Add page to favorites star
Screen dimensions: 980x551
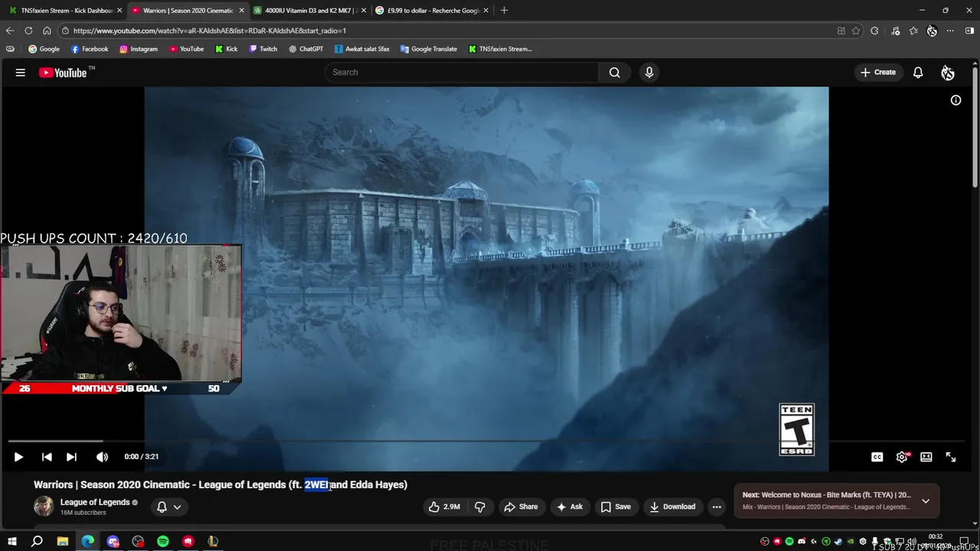pos(856,31)
